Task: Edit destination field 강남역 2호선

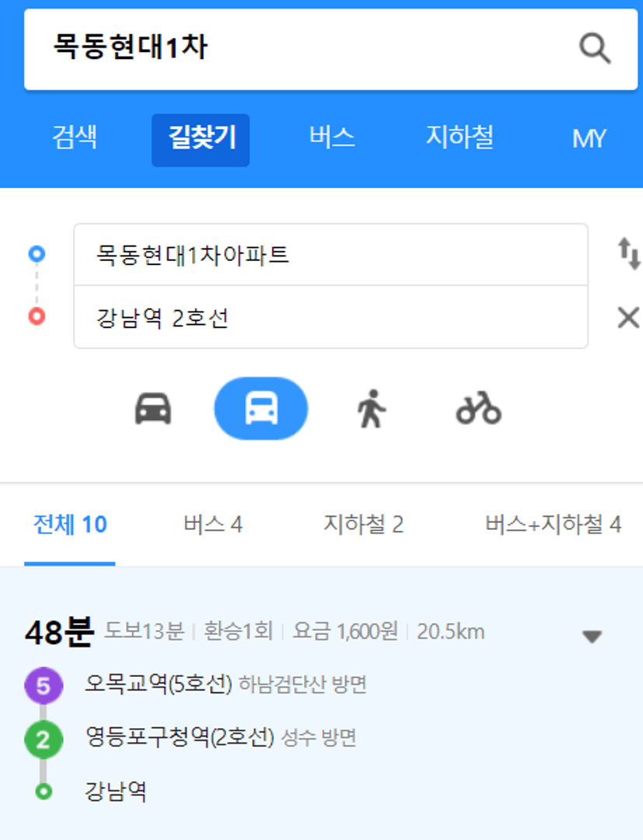Action: pyautogui.click(x=330, y=317)
